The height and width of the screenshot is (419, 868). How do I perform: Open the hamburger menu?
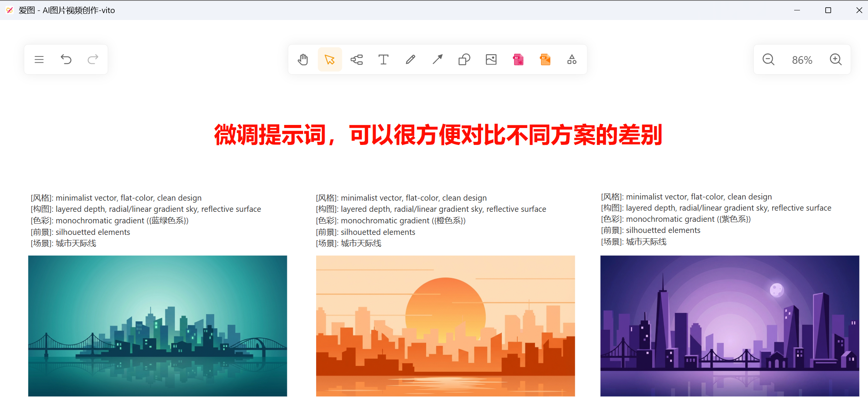click(x=39, y=60)
